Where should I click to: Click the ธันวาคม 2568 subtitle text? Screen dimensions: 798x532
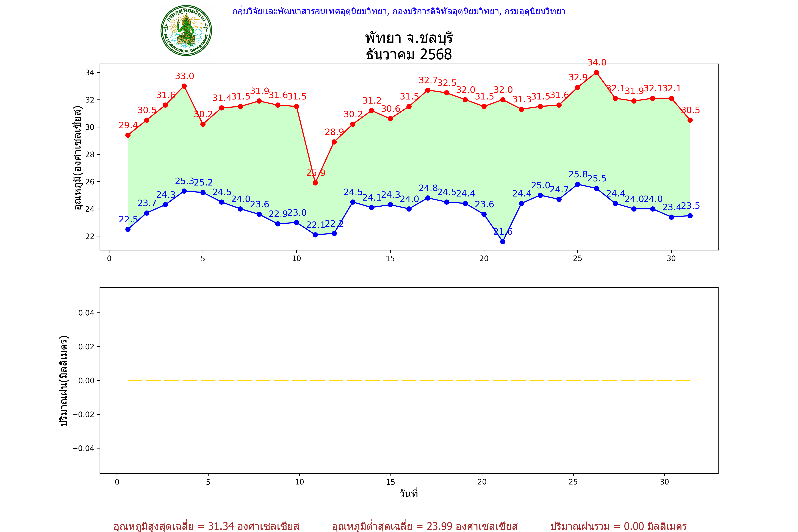[409, 54]
